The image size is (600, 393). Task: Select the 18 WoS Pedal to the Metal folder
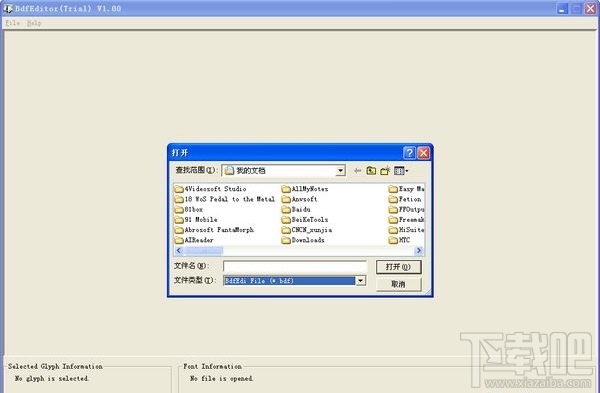click(x=225, y=199)
